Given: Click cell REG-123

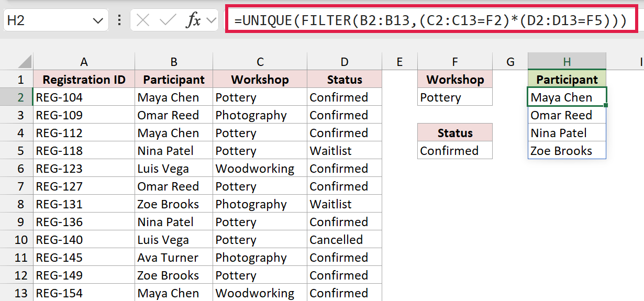Looking at the screenshot, I should coord(84,169).
